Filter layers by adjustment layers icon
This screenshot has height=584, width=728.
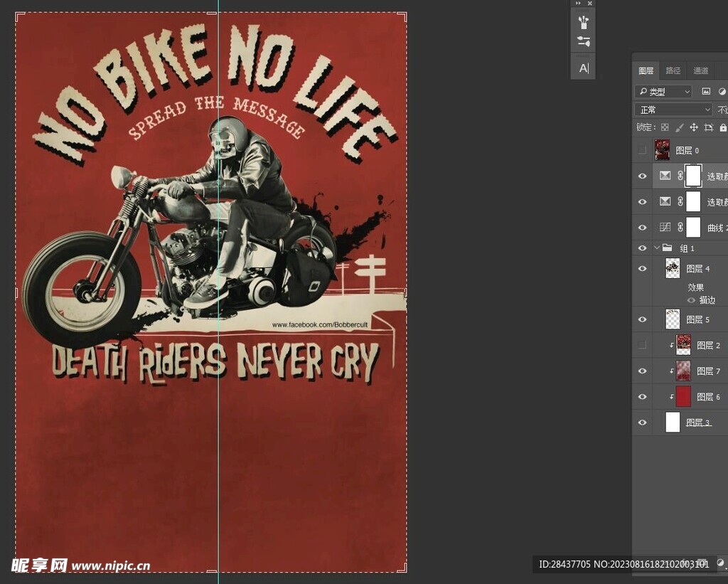click(722, 92)
